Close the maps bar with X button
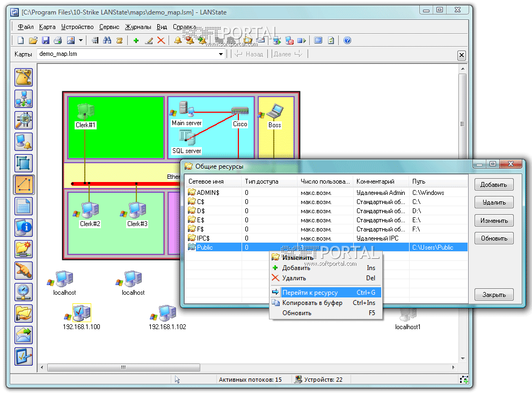This screenshot has width=532, height=393. pos(462,55)
